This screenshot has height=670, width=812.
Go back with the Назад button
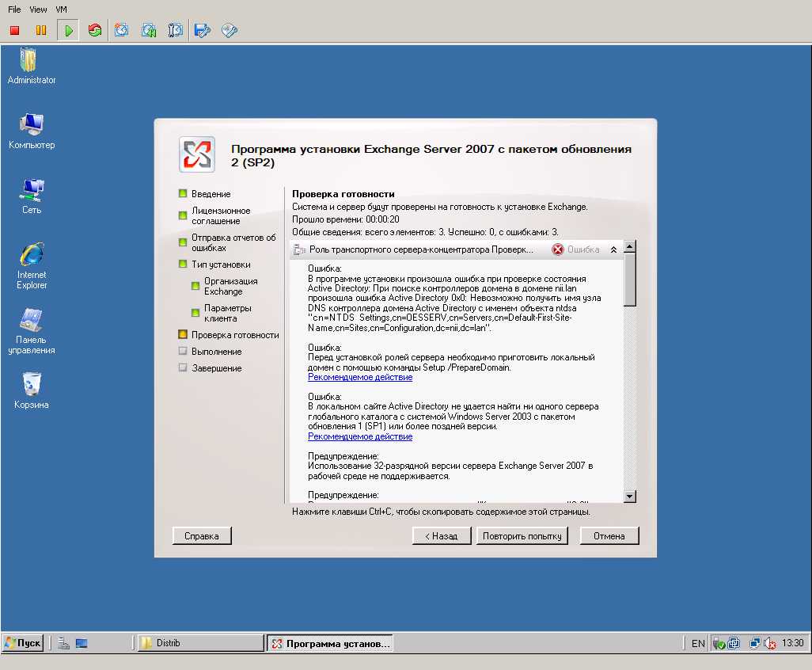(441, 536)
